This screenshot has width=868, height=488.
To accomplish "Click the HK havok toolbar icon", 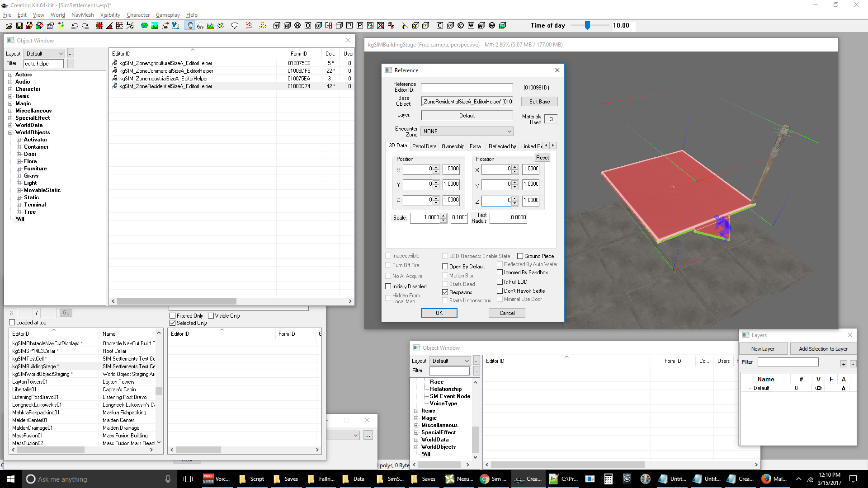I will click(x=165, y=26).
